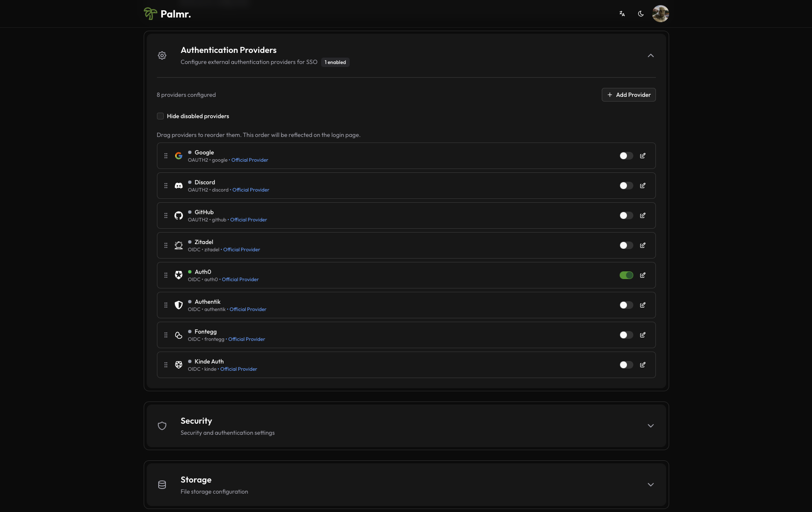Open Discord's Official Provider link
This screenshot has height=512, width=812.
(x=251, y=190)
